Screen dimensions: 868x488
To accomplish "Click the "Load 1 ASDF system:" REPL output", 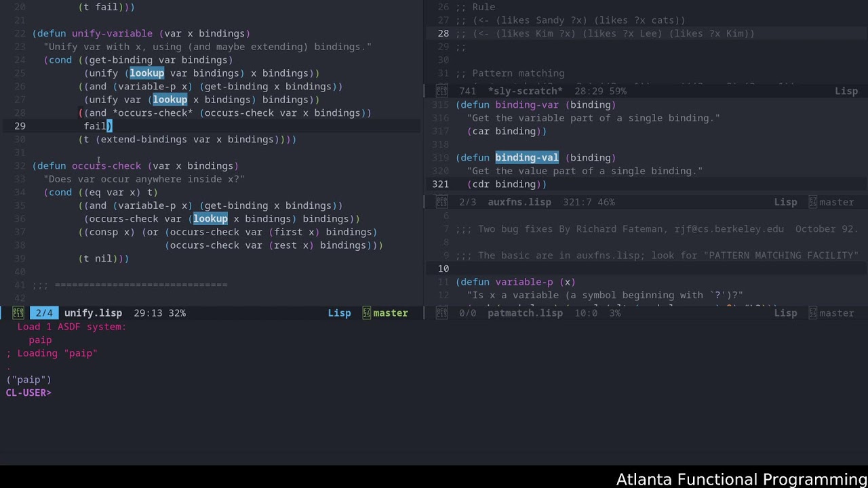I will (x=72, y=327).
